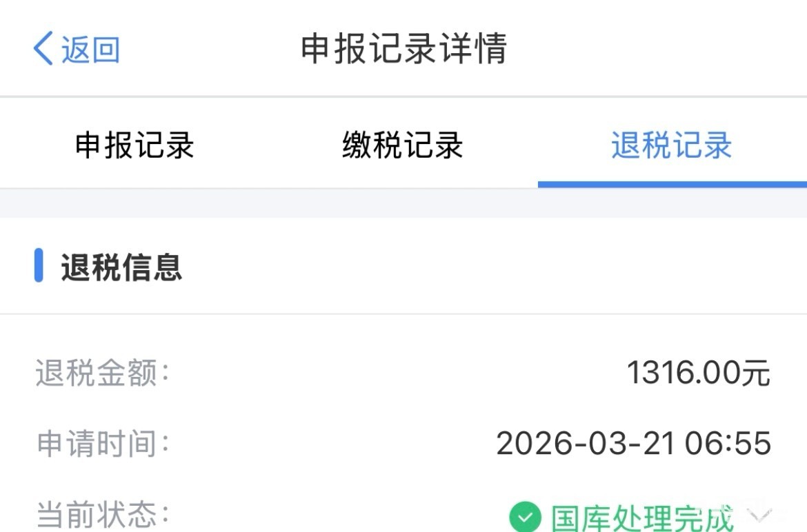
Task: Select the 退税记录 tab
Action: [x=672, y=145]
